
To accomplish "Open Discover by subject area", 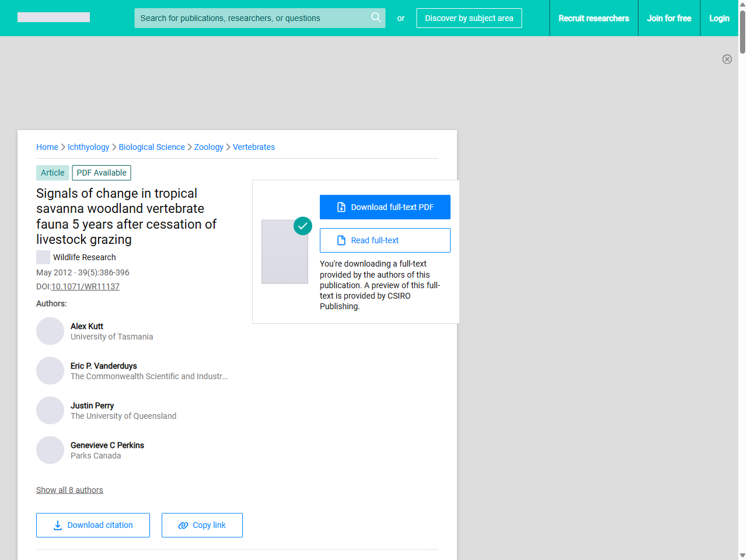I will point(469,18).
